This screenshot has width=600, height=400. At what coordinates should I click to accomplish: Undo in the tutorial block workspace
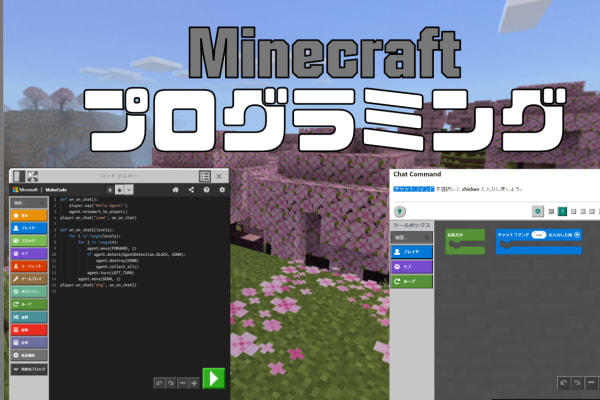[564, 382]
